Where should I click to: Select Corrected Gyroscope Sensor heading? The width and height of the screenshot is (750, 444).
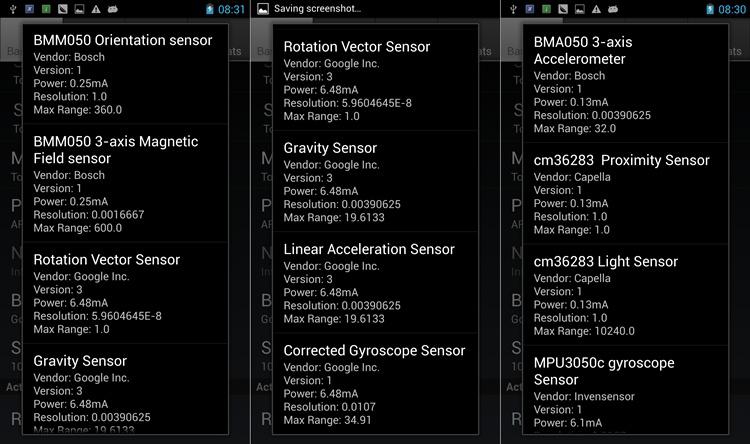click(x=375, y=351)
